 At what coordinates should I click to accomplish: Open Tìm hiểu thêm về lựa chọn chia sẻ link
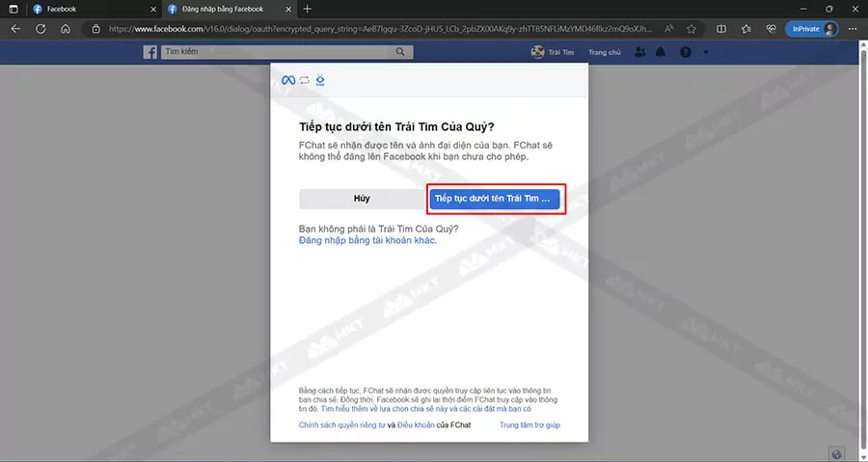(x=426, y=409)
